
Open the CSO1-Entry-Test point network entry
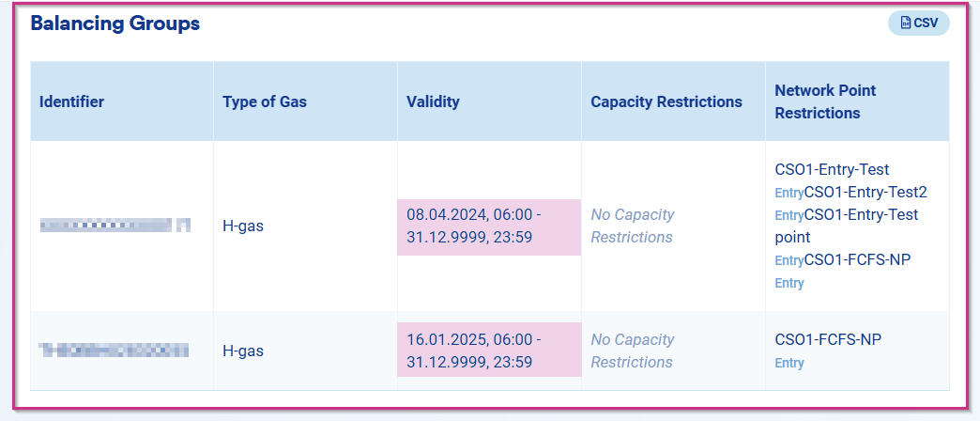861,215
